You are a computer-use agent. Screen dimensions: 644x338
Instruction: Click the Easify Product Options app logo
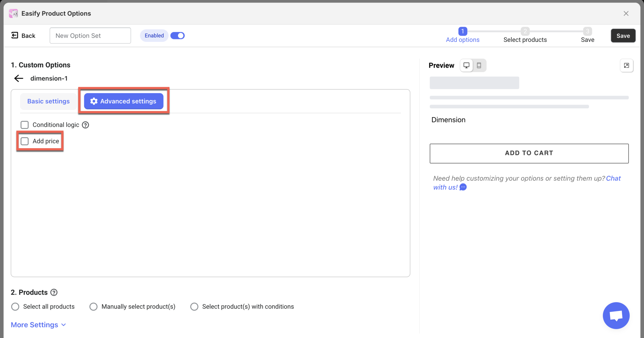tap(13, 13)
